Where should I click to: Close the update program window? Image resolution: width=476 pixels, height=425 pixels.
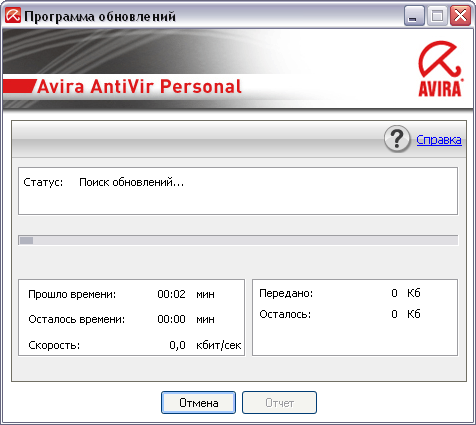tap(460, 15)
